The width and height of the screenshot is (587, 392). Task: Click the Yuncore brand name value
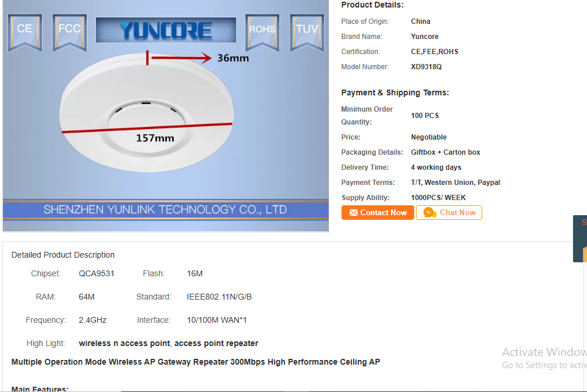tap(425, 36)
